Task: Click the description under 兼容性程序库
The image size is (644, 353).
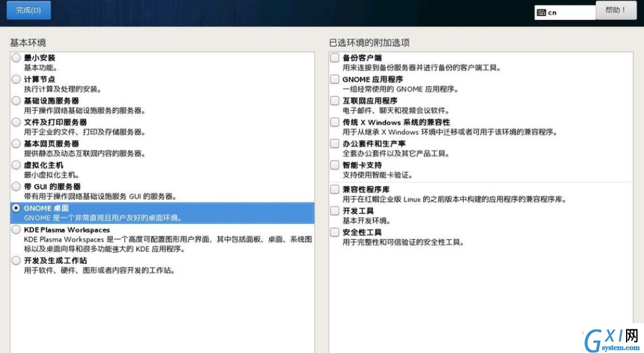Action: [455, 199]
